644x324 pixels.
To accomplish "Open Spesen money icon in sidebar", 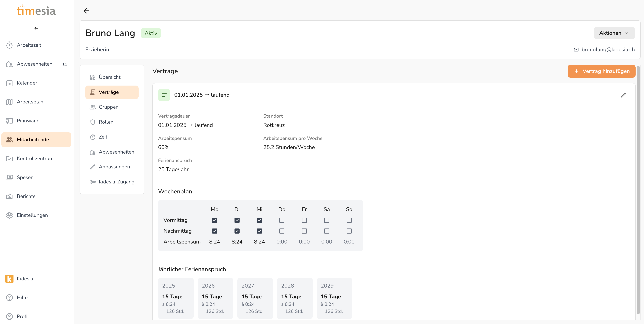I will tap(9, 177).
